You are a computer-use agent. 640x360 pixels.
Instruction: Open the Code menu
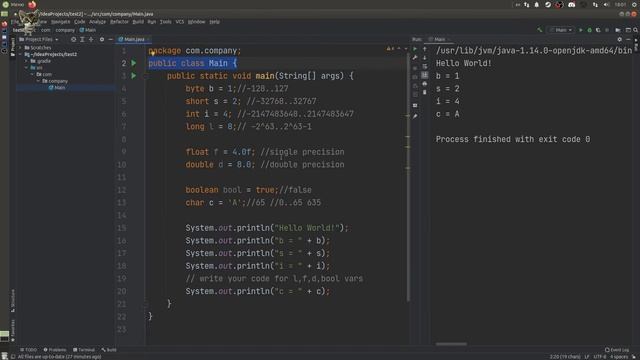tap(80, 22)
